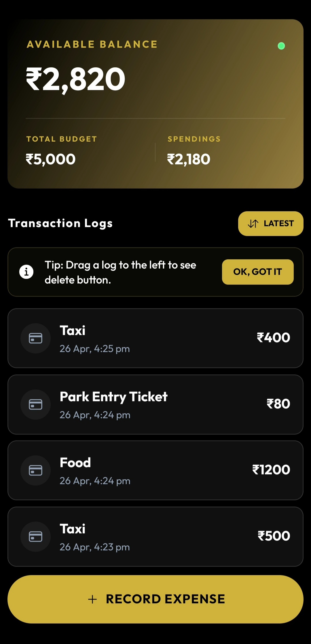Tap the card icon on the ₹500 Taxi log

(x=35, y=537)
